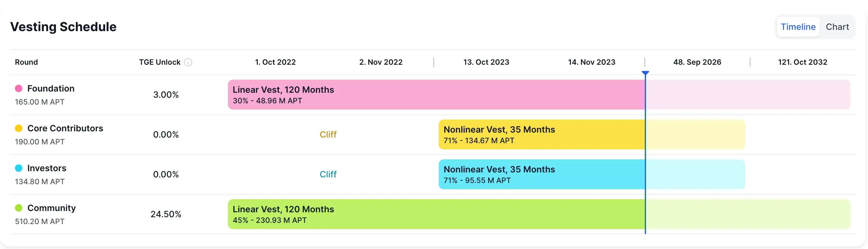868x249 pixels.
Task: Click the blue current-date marker triangle
Action: pos(645,73)
